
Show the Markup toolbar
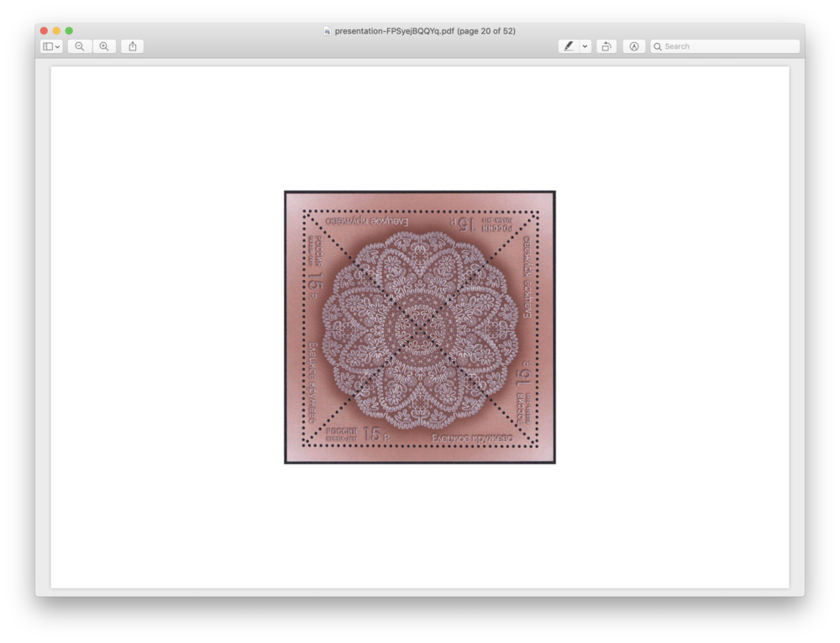(634, 46)
